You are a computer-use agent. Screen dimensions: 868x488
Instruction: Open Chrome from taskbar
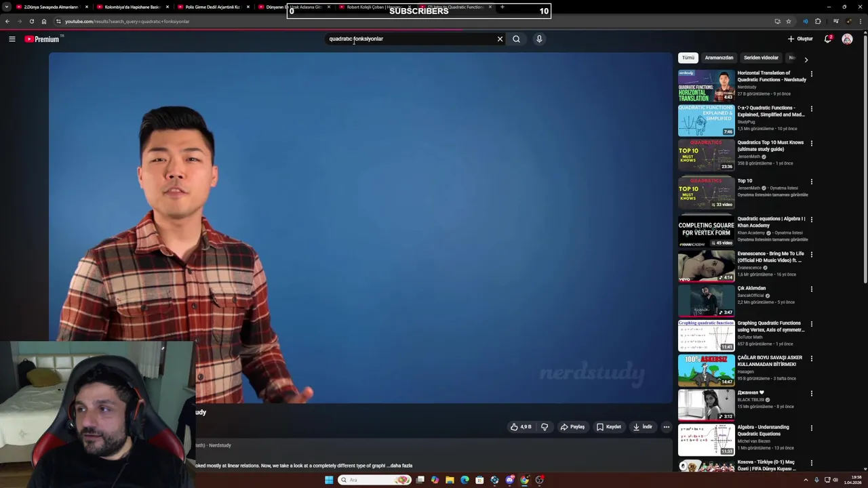524,480
